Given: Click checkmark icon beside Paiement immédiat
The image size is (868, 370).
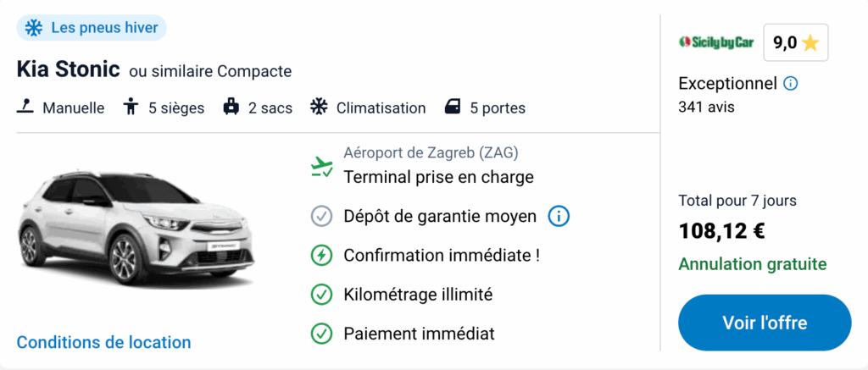Looking at the screenshot, I should pos(321,334).
